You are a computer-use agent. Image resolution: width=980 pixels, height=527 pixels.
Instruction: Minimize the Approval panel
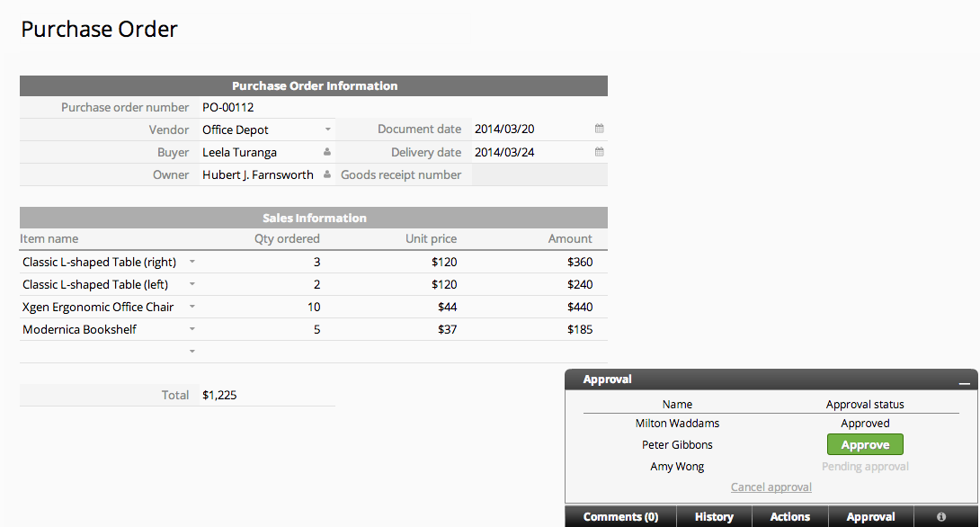(964, 380)
